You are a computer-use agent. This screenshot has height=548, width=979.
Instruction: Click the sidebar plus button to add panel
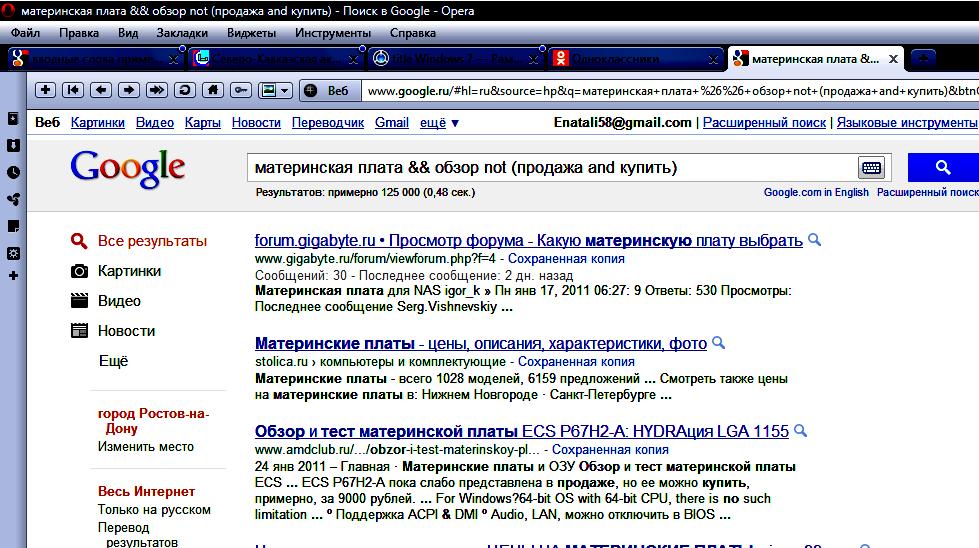(x=13, y=275)
